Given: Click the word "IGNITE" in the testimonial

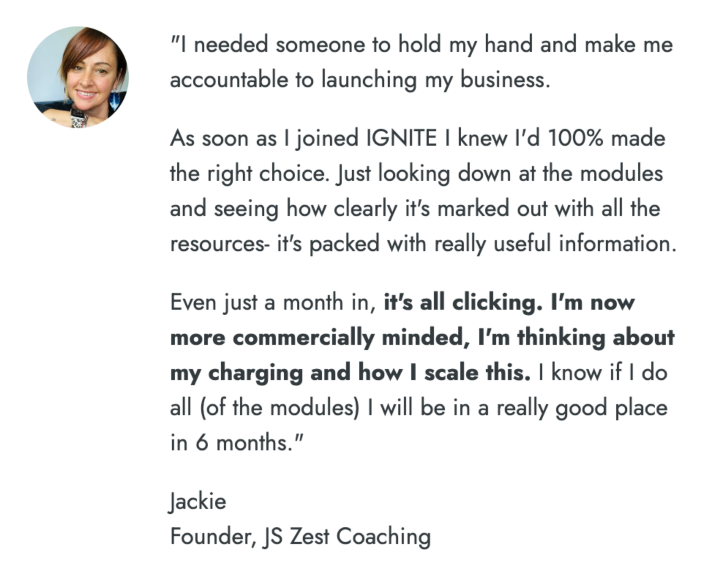Looking at the screenshot, I should coord(402,138).
